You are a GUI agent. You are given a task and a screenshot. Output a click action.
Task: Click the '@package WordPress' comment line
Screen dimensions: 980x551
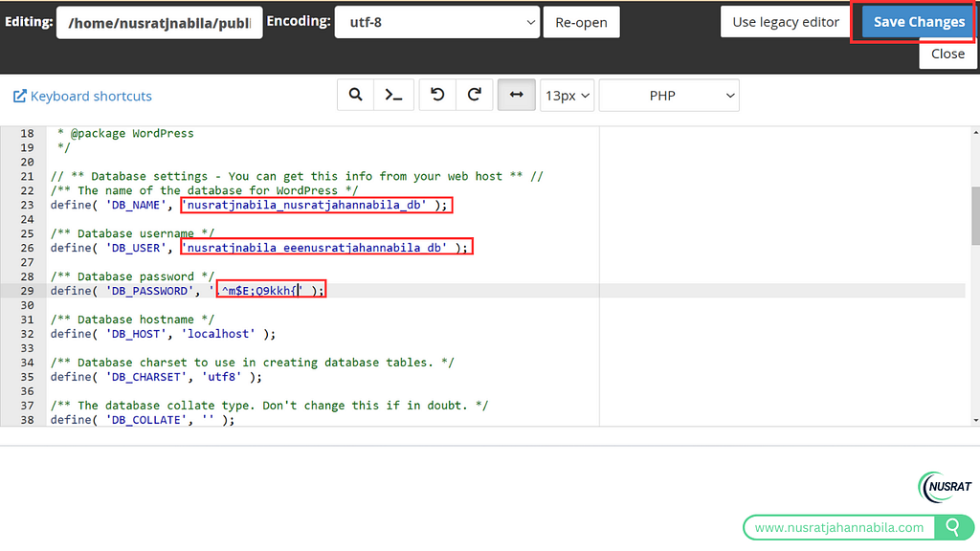click(125, 133)
